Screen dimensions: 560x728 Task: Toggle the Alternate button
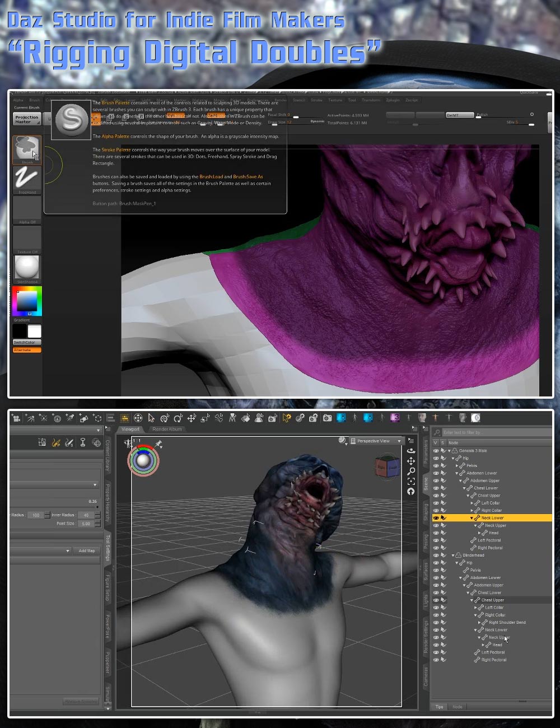(x=27, y=350)
